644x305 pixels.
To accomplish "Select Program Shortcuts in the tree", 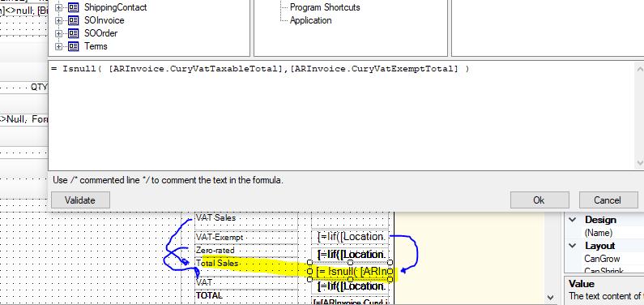I will click(325, 7).
